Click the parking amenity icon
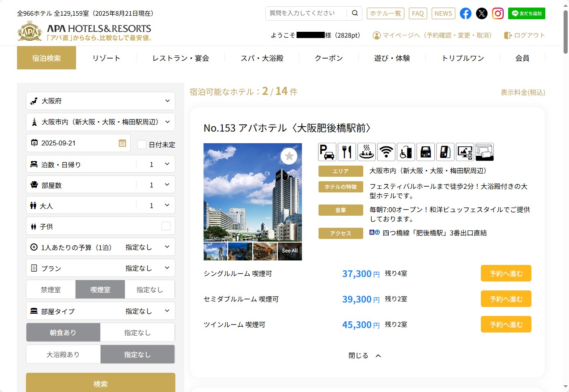 coord(327,152)
